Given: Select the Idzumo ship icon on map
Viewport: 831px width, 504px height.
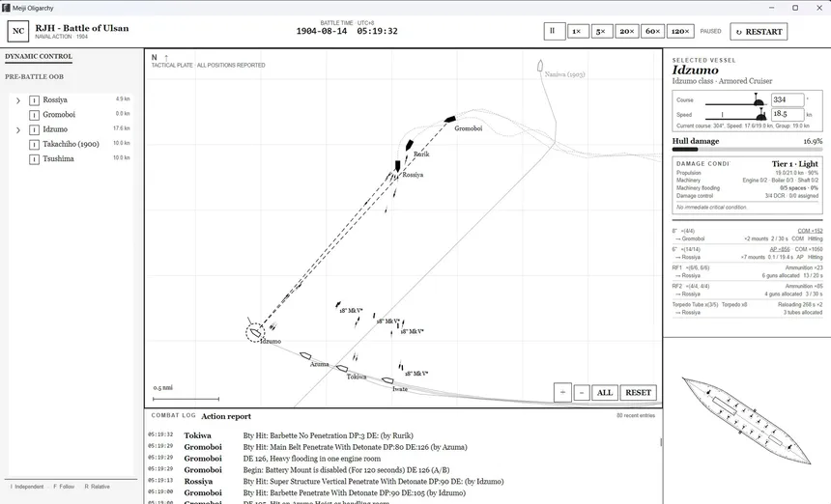Looking at the screenshot, I should 255,332.
